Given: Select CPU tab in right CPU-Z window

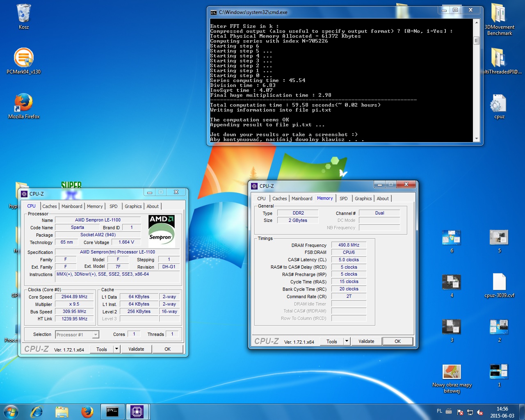Looking at the screenshot, I should pyautogui.click(x=262, y=199).
